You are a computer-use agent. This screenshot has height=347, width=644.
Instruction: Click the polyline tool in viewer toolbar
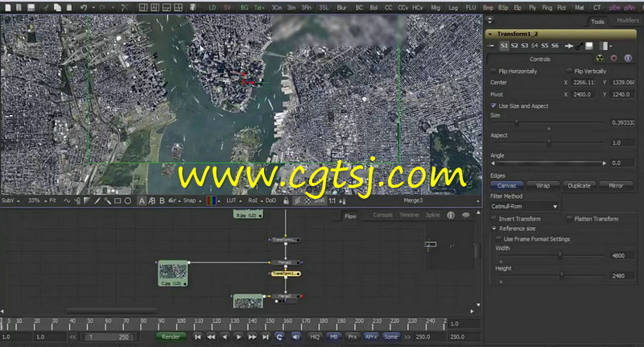coord(67,200)
